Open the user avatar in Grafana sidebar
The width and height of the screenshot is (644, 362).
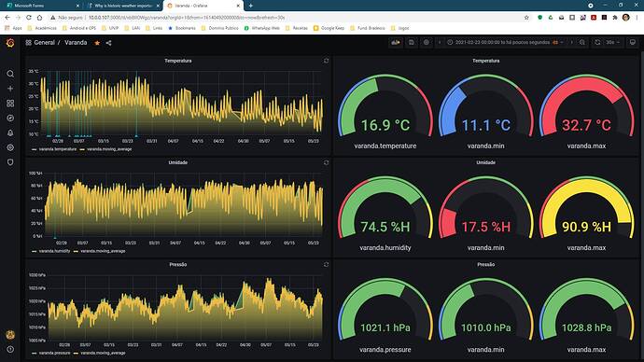[10, 335]
